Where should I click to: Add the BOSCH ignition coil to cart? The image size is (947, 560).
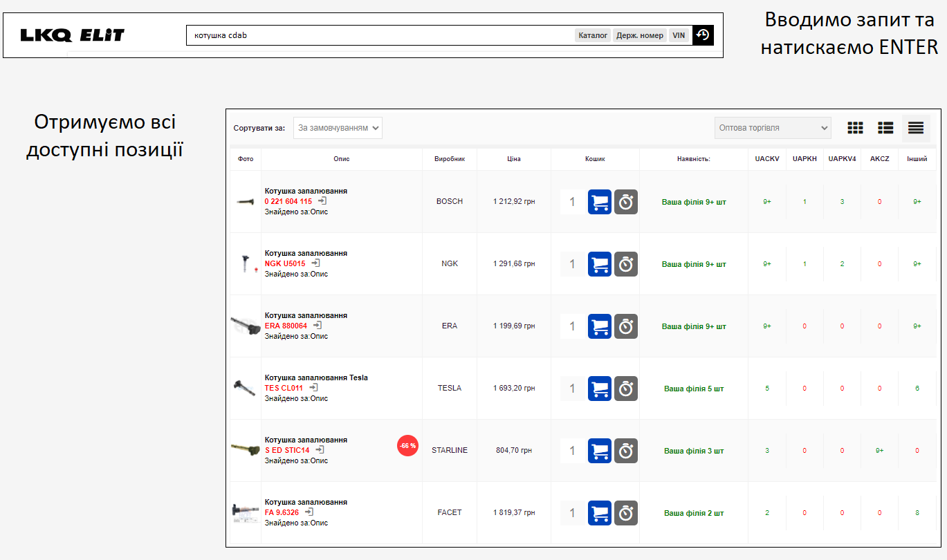(600, 202)
